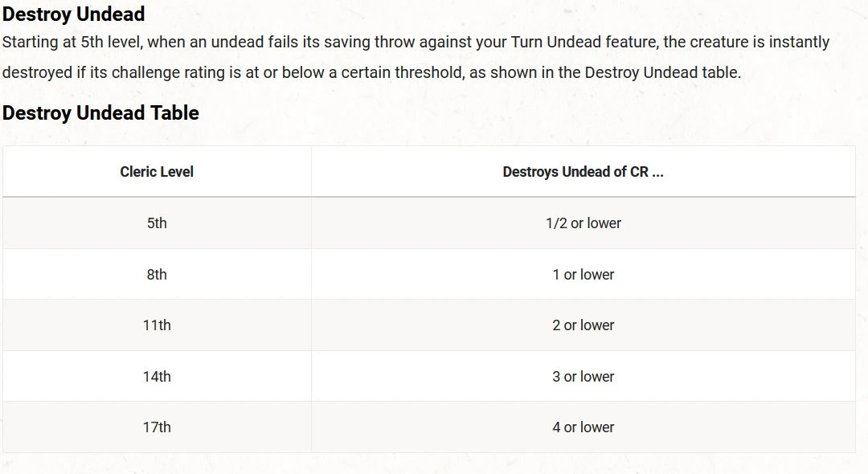Click the "11th" cleric level cell
The width and height of the screenshot is (868, 474).
157,325
